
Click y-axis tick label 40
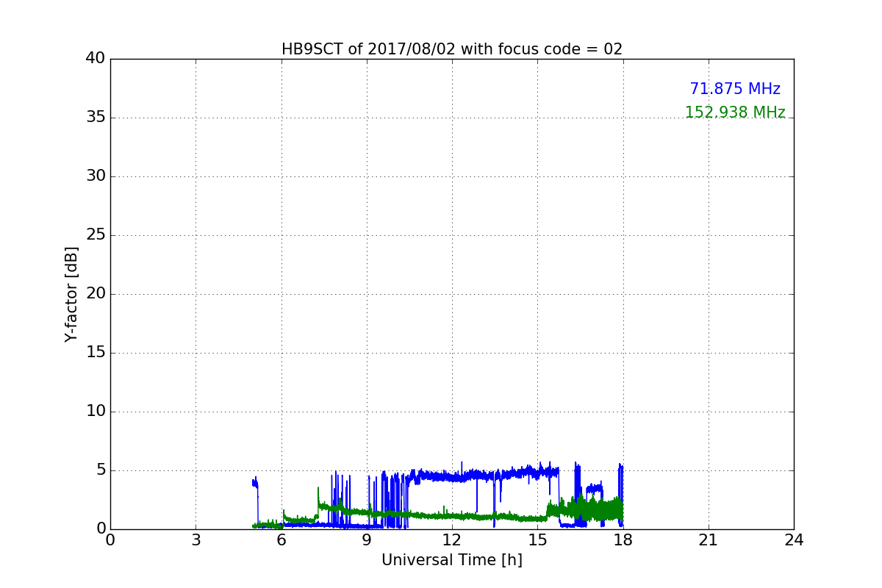96,59
